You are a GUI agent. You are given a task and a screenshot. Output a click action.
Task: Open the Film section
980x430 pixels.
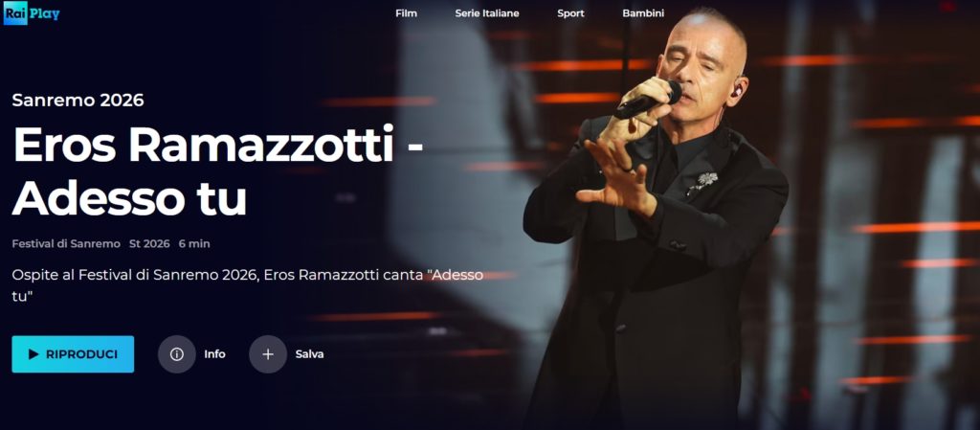(x=406, y=13)
